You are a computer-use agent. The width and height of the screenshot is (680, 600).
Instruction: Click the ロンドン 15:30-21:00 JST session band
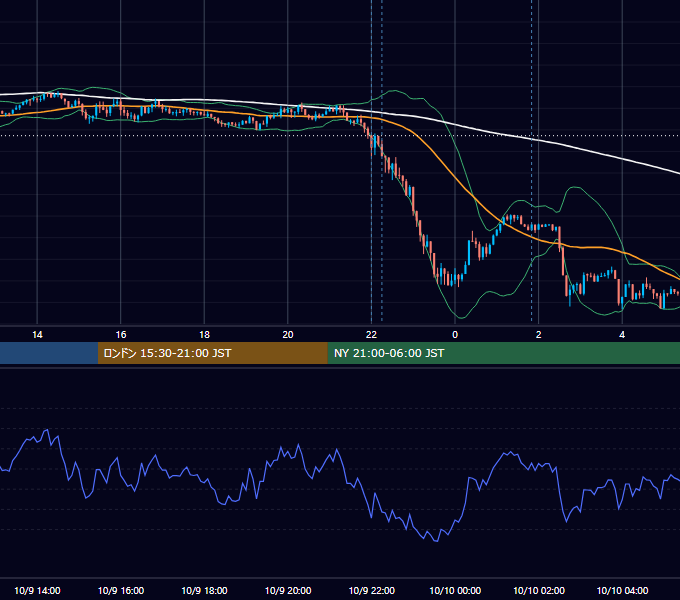(x=212, y=353)
